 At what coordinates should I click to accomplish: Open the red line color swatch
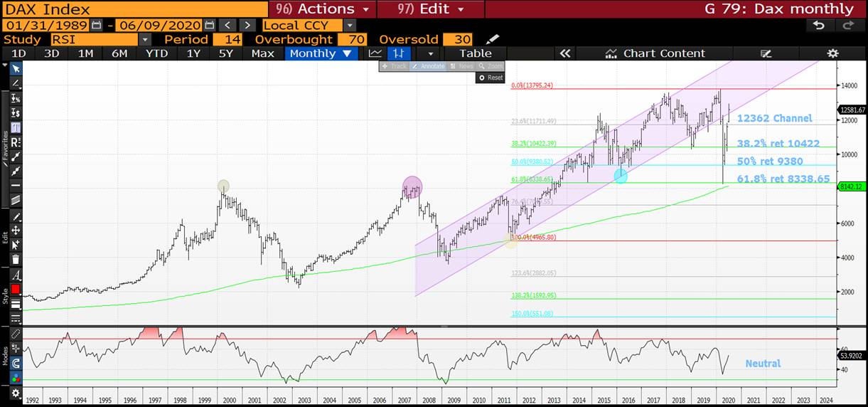point(16,290)
